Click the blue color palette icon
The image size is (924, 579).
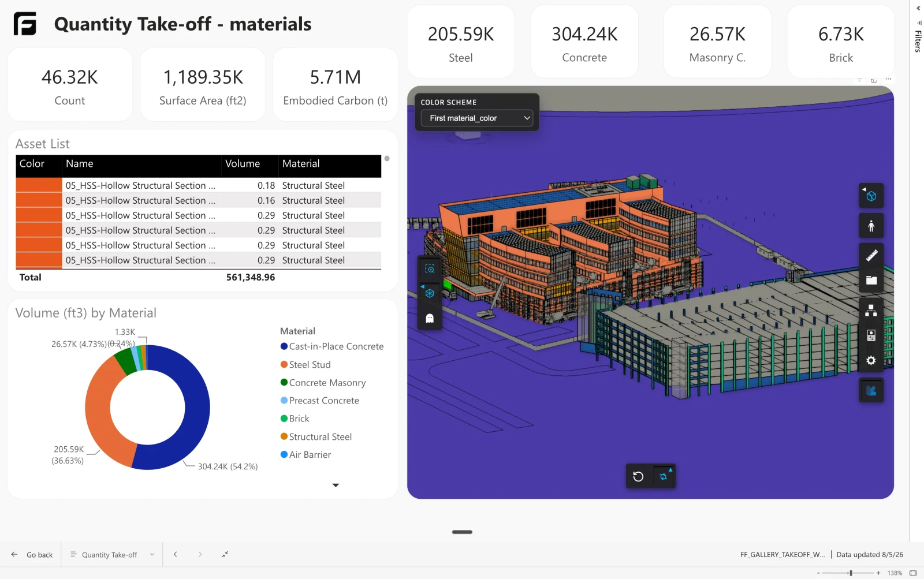click(x=871, y=391)
